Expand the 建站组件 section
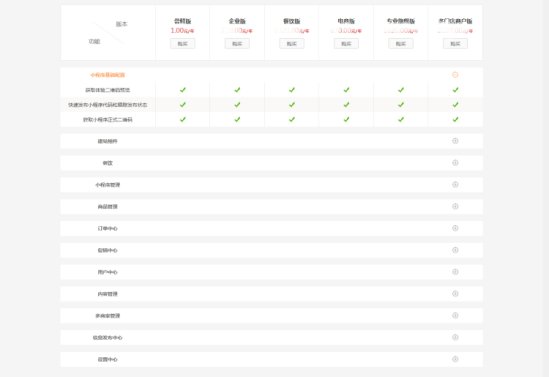Screen dimensions: 549x377 pyautogui.click(x=455, y=141)
